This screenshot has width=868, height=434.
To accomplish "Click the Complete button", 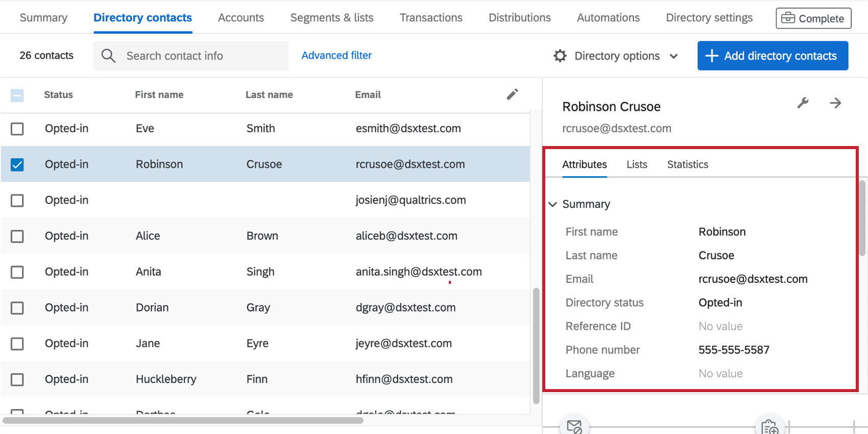I will (x=814, y=18).
